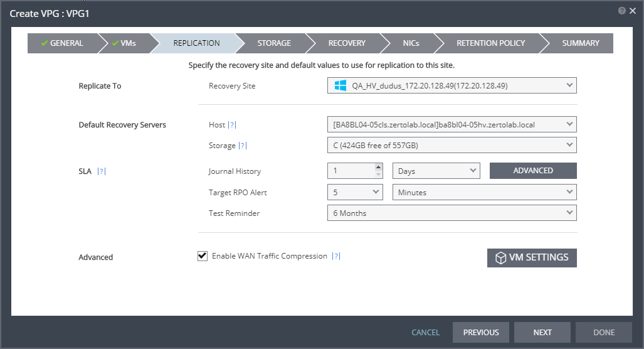Close the Create VPG dialog
The height and width of the screenshot is (349, 644).
click(633, 11)
